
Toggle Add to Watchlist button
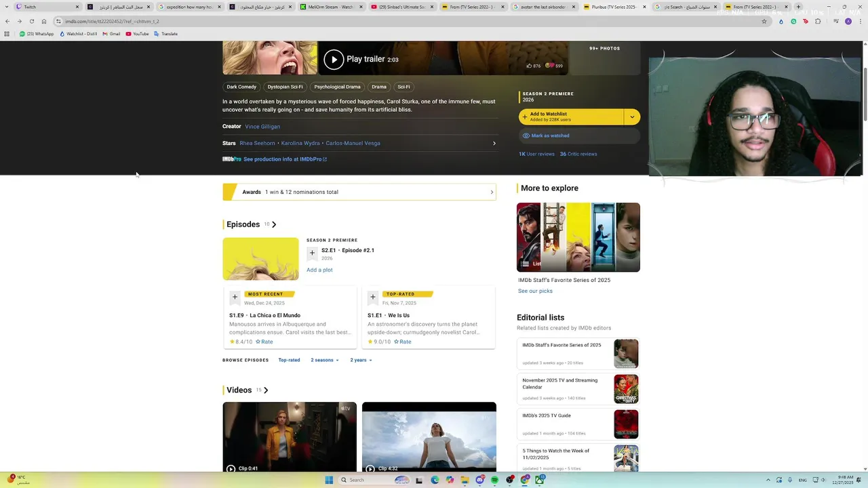(571, 117)
